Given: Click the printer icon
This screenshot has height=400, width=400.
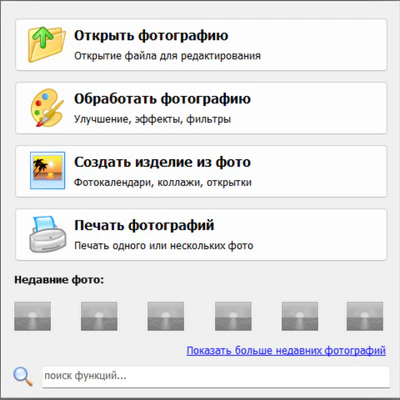Looking at the screenshot, I should click(x=47, y=234).
